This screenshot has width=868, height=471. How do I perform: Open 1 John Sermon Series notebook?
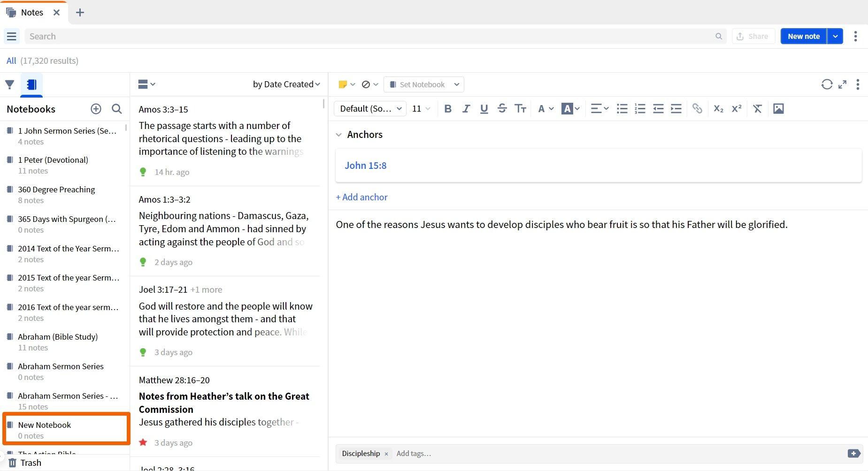(66, 136)
